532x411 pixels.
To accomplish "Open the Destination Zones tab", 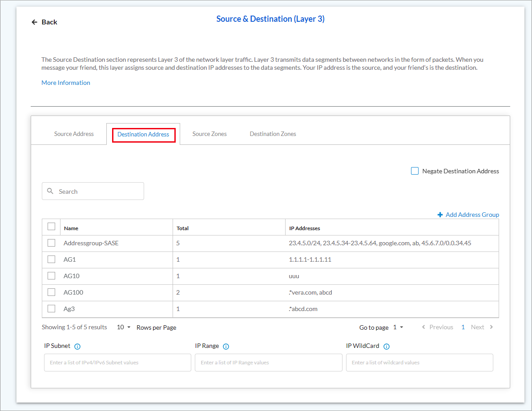I will coord(273,134).
